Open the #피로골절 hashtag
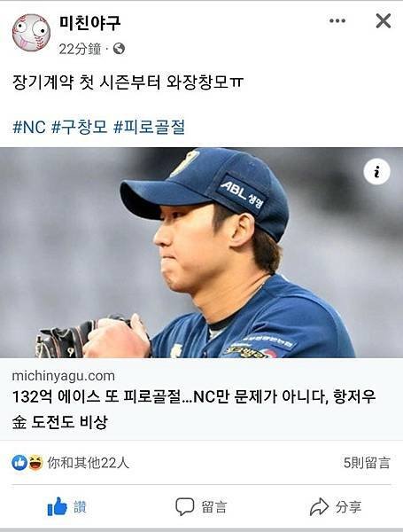 pyautogui.click(x=149, y=127)
